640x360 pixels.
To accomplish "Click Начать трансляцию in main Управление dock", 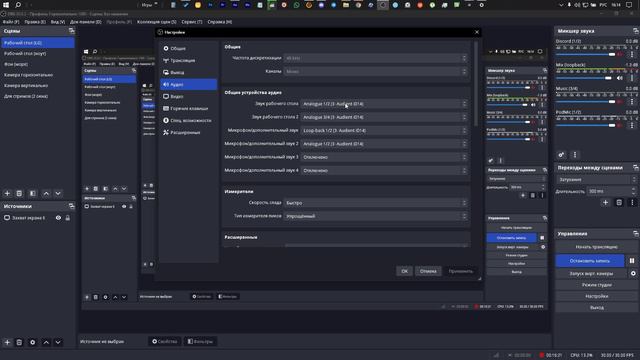I will click(x=596, y=247).
